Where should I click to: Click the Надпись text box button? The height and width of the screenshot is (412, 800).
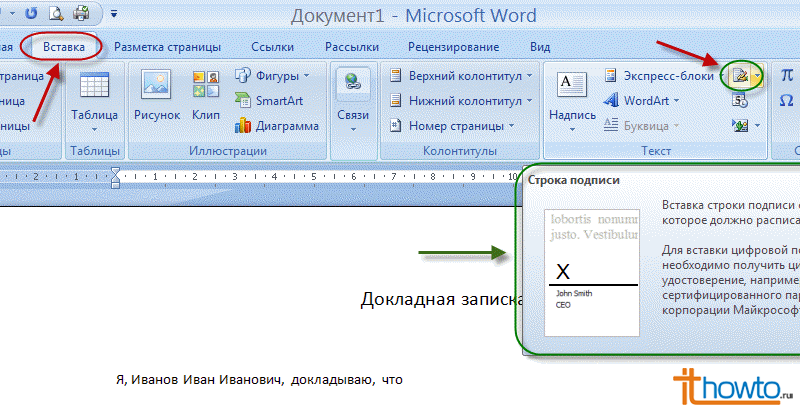click(572, 101)
